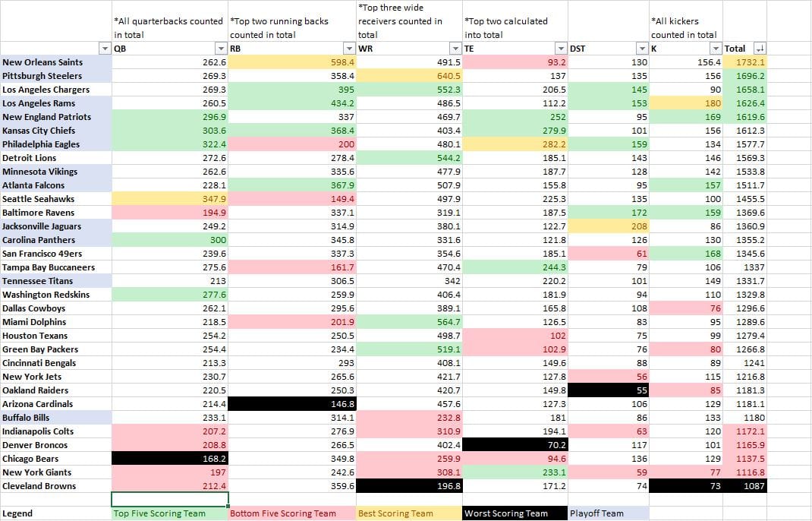Click the green Top Five Scoring Team legend cell
This screenshot has width=812, height=521.
[x=170, y=513]
